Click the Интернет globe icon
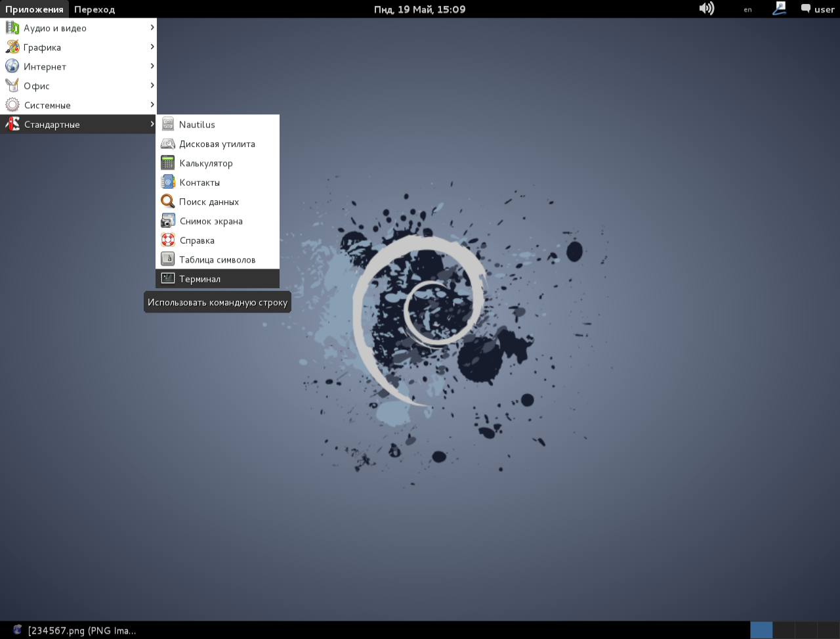Viewport: 840px width, 639px height. 12,66
